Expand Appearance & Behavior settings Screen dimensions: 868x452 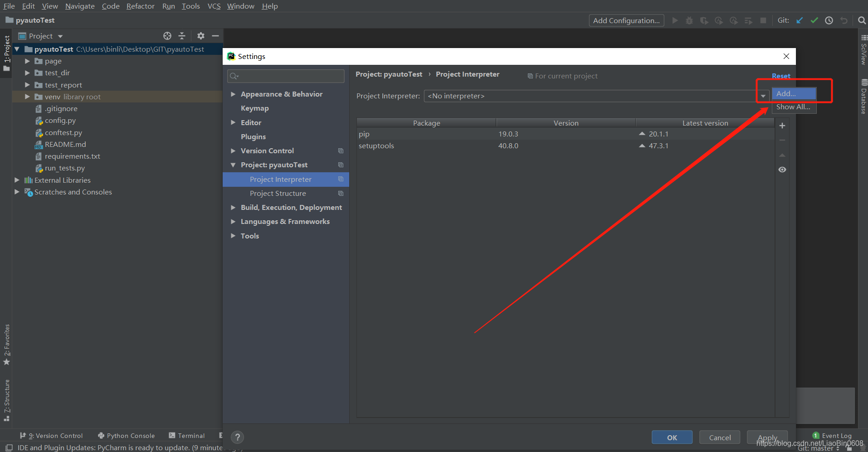[x=233, y=94]
